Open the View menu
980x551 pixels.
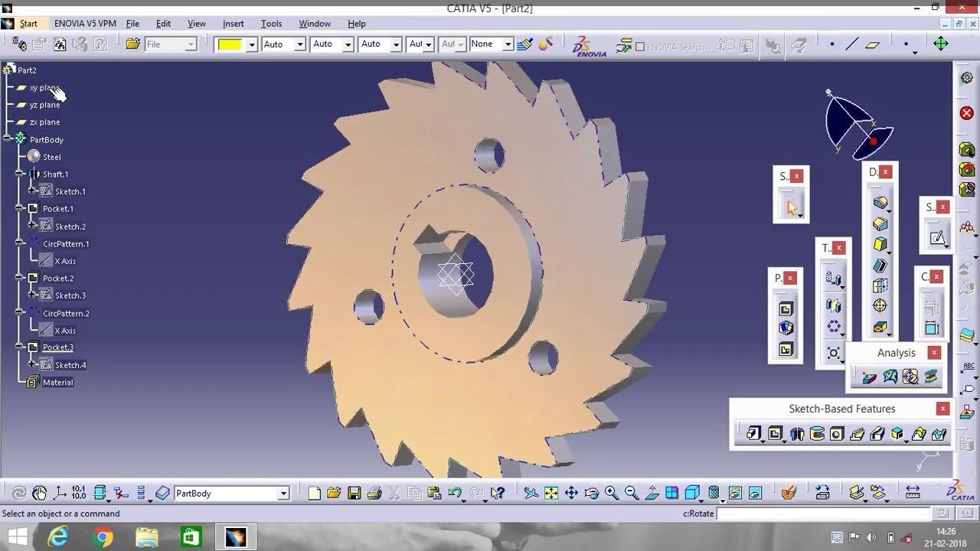(197, 24)
